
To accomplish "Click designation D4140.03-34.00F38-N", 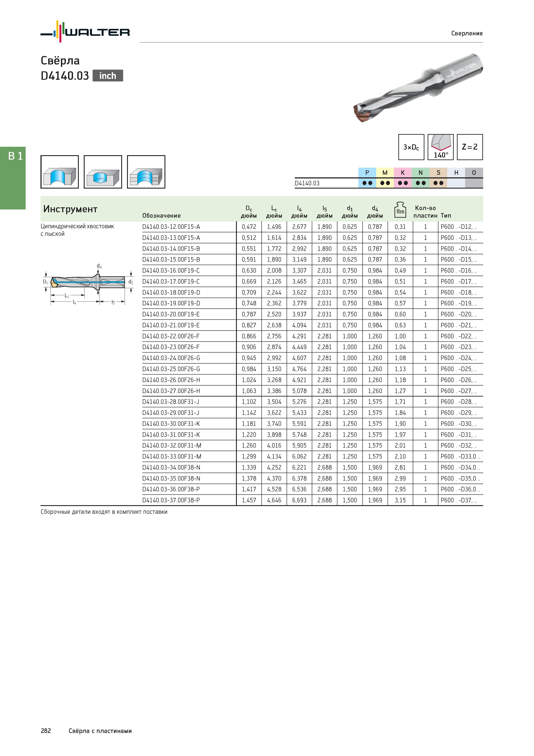I will point(171,468).
